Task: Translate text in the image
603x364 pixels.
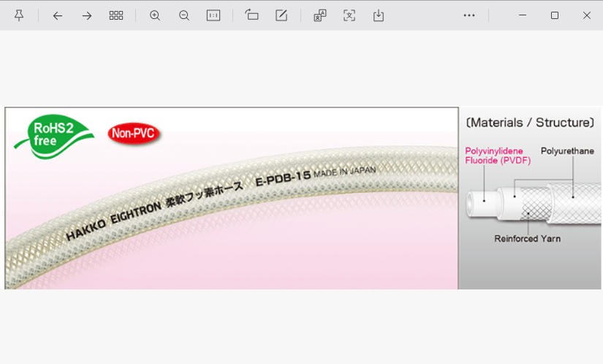Action: pos(320,15)
